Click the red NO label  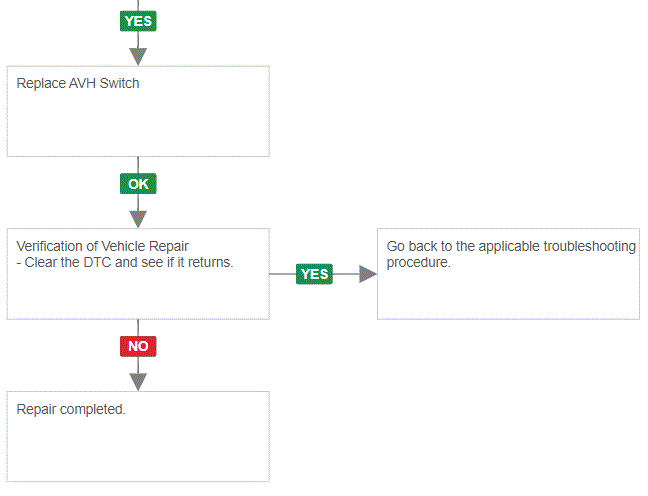(x=138, y=346)
